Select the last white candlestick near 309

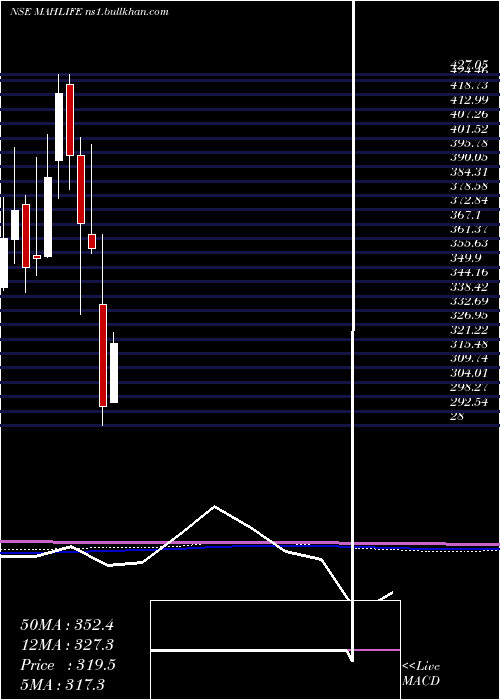(114, 373)
